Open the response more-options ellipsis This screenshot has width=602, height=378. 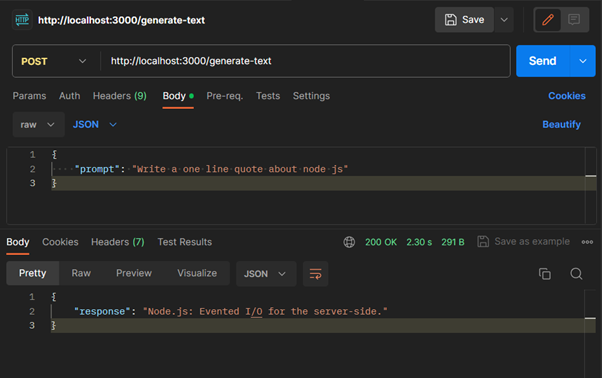click(x=587, y=242)
